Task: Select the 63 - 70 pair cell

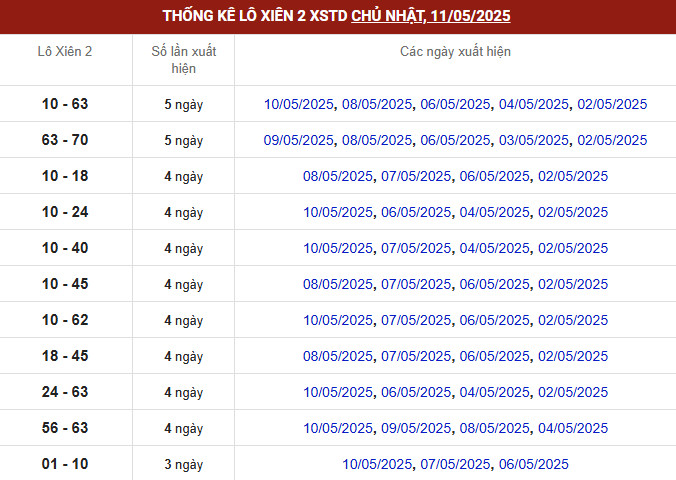Action: 65,140
